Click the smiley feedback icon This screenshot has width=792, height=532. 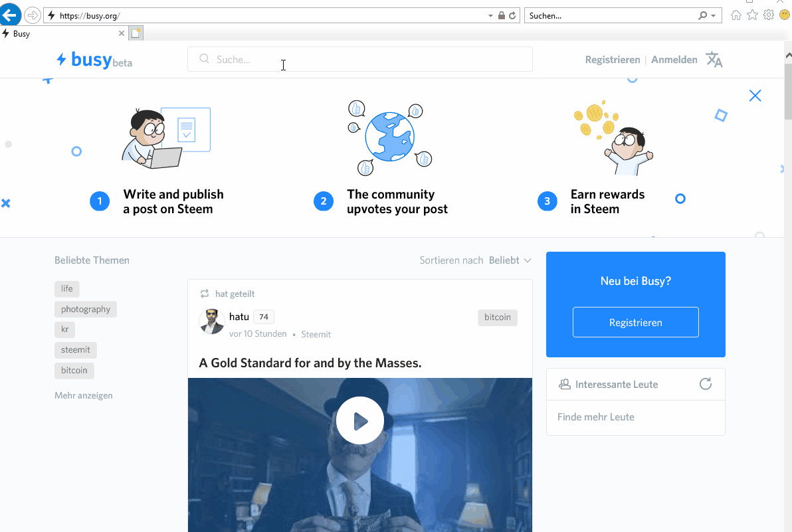[x=785, y=15]
